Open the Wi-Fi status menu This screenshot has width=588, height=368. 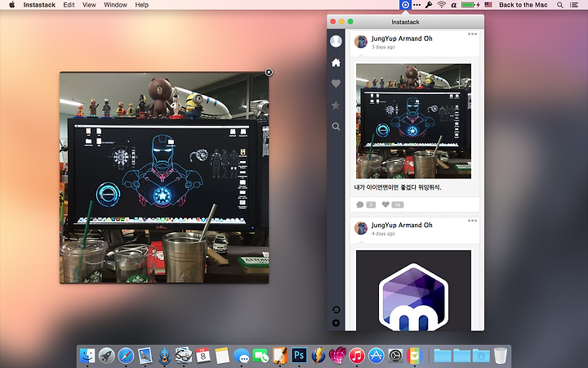pos(441,5)
